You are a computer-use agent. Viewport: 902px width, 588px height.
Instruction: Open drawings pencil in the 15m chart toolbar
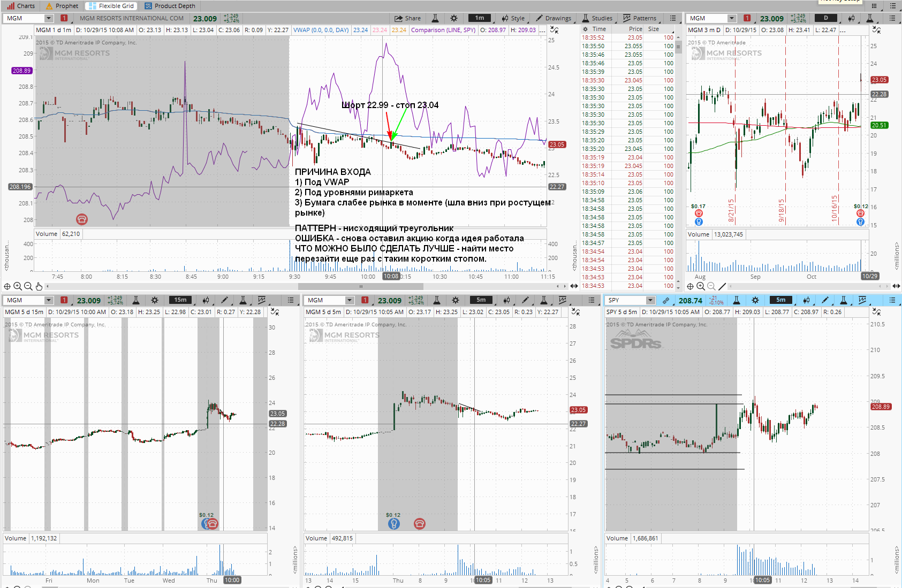click(x=224, y=300)
